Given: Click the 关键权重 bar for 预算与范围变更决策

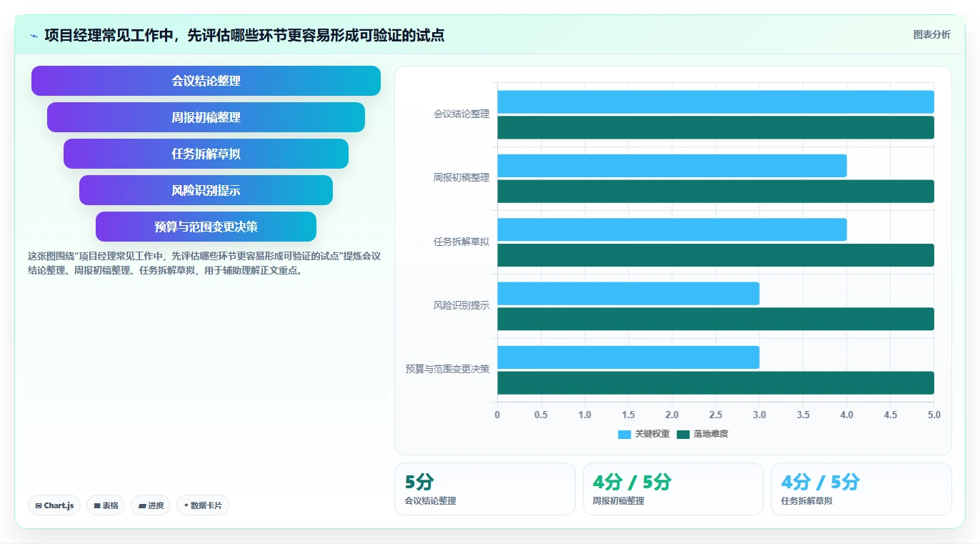Looking at the screenshot, I should point(629,357).
